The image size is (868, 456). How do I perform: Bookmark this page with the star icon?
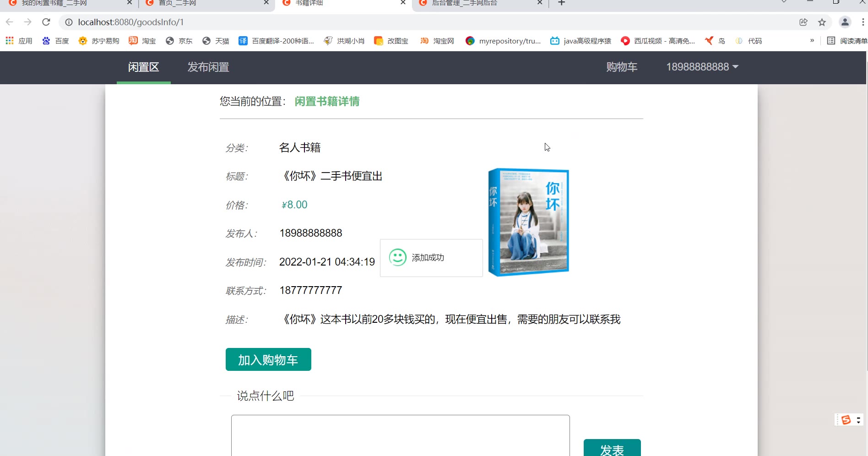822,22
